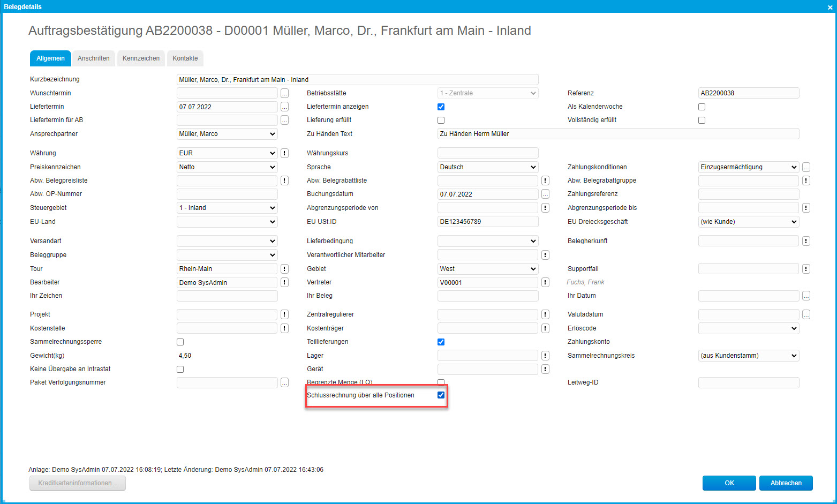837x504 pixels.
Task: Open the Sprache Deutsch dropdown
Action: 488,167
